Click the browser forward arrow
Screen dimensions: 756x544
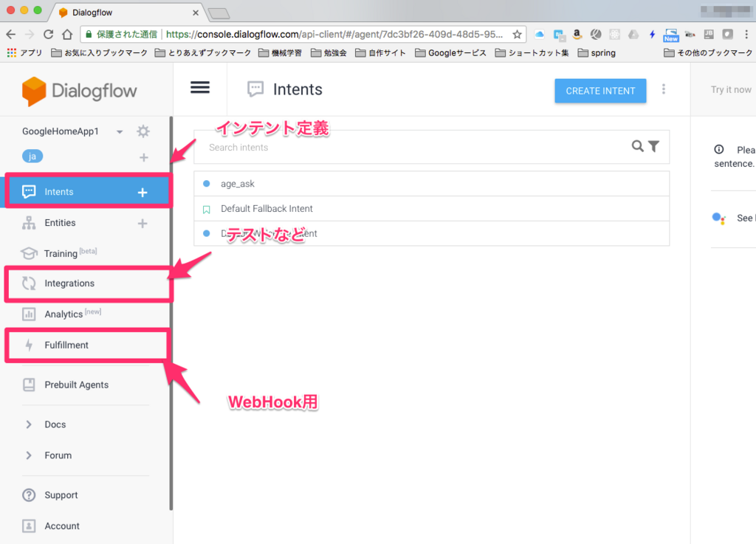coord(30,34)
